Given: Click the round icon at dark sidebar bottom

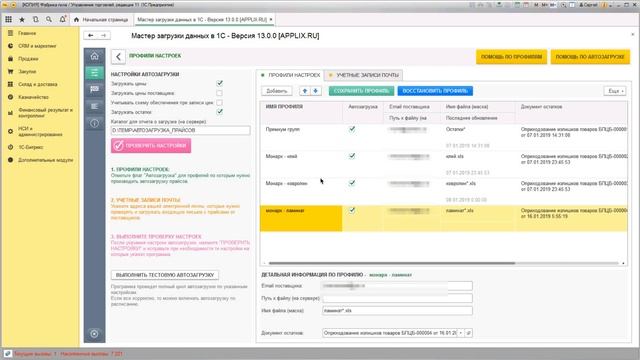Looking at the screenshot, I should coord(94,333).
